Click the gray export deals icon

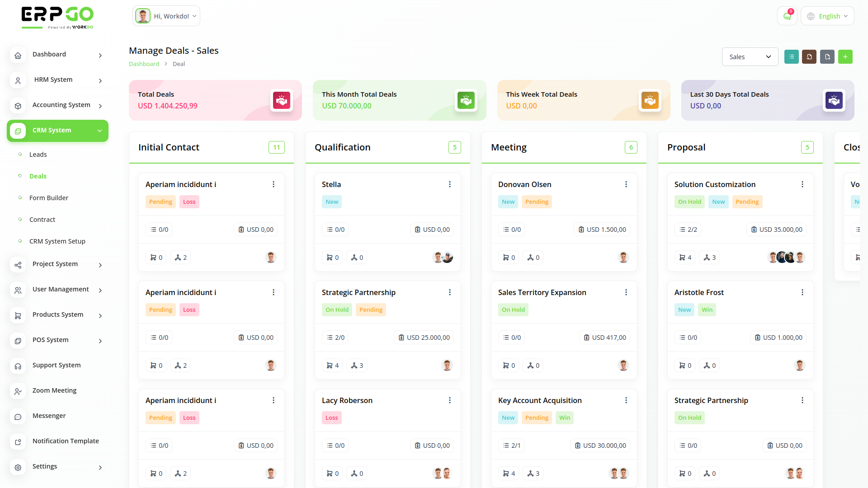827,57
